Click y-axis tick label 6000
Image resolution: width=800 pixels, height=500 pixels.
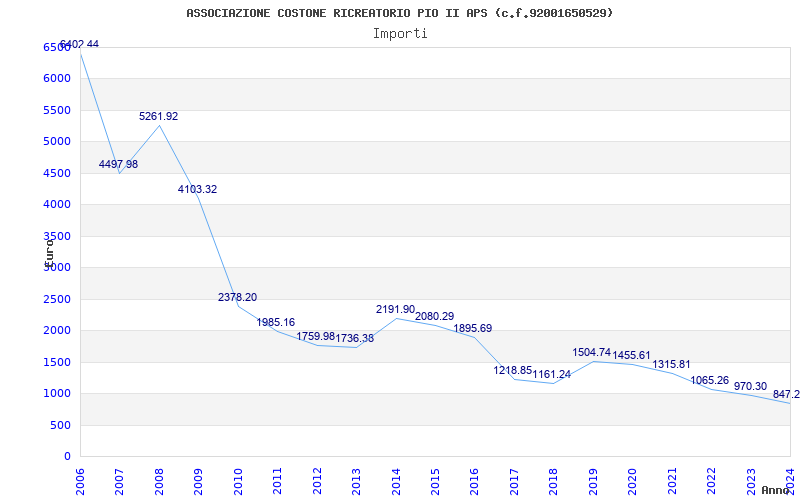click(x=57, y=79)
